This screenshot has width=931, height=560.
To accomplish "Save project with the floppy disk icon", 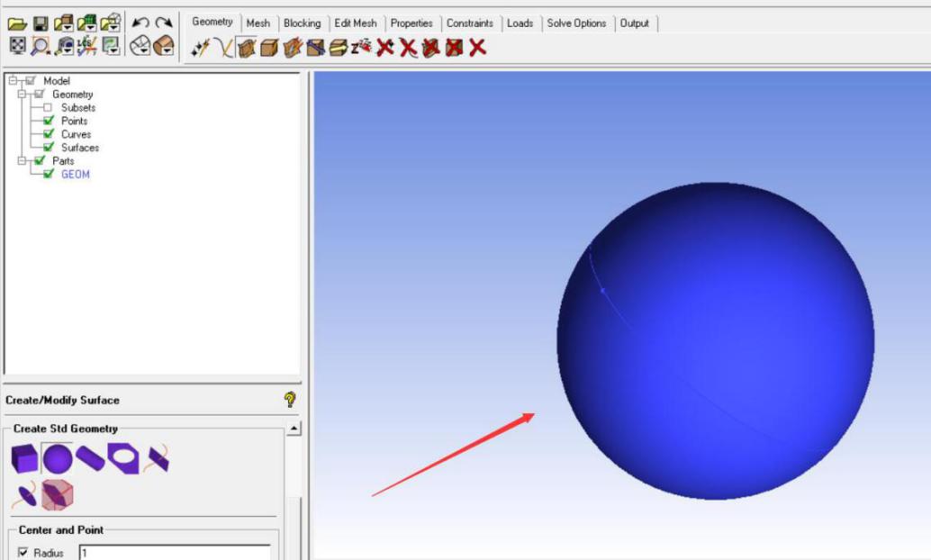I will (41, 23).
